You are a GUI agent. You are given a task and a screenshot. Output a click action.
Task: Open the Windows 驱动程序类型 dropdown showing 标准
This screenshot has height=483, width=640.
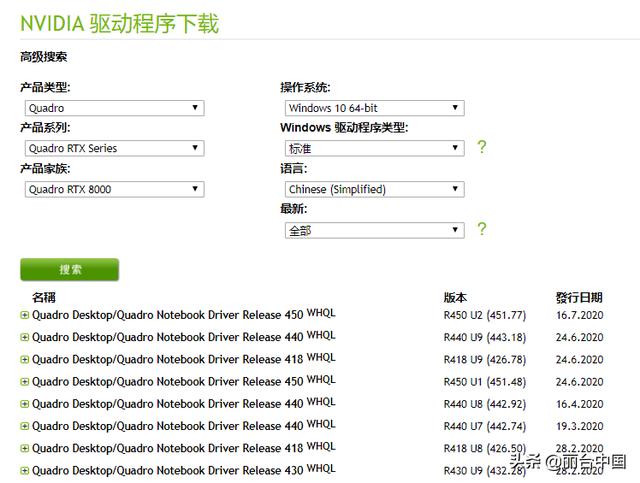[x=374, y=149]
